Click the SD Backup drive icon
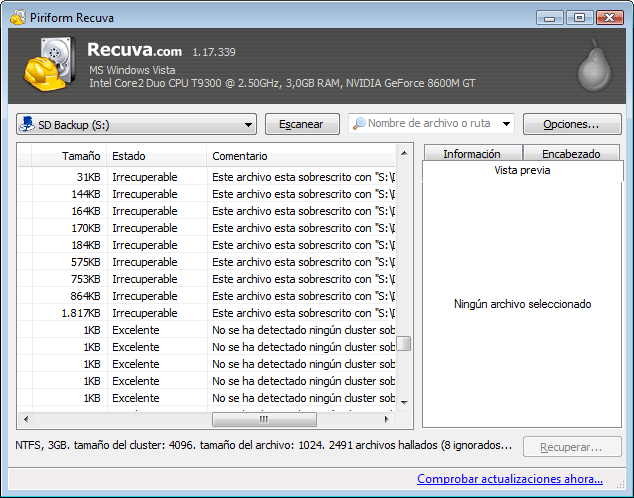This screenshot has height=498, width=634. (x=26, y=125)
